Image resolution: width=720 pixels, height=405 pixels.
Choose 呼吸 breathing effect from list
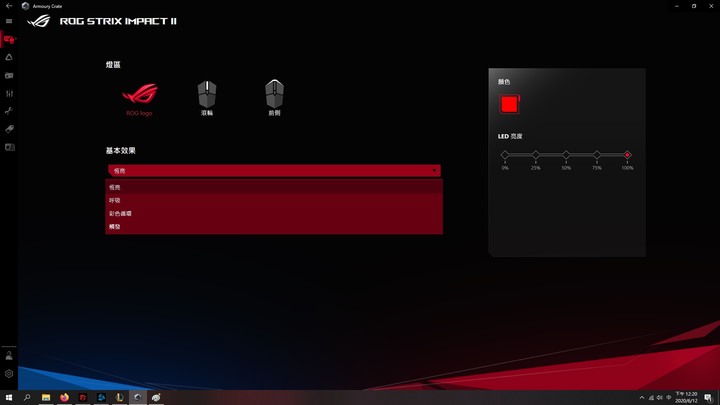click(274, 200)
